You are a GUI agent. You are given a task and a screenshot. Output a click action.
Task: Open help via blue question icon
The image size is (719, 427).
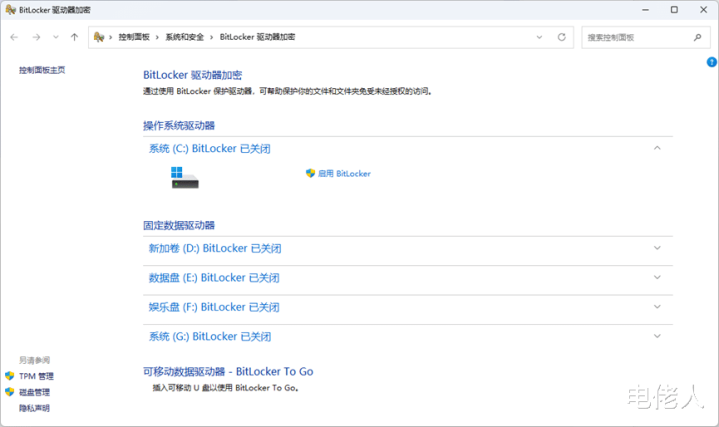(x=712, y=62)
